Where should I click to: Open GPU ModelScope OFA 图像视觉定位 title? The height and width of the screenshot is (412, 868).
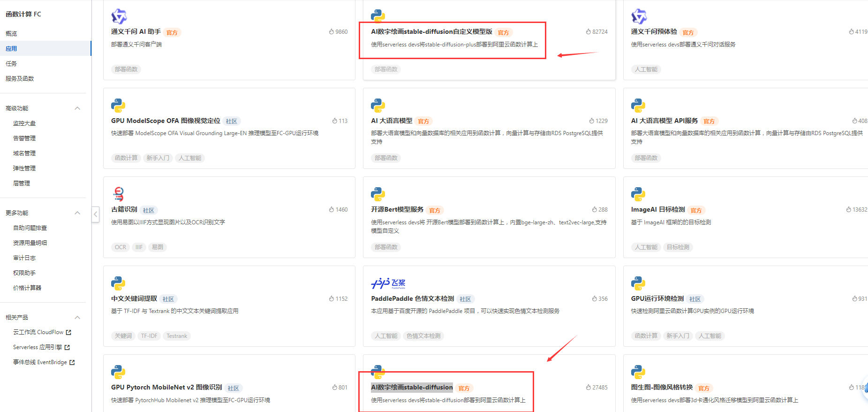166,121
